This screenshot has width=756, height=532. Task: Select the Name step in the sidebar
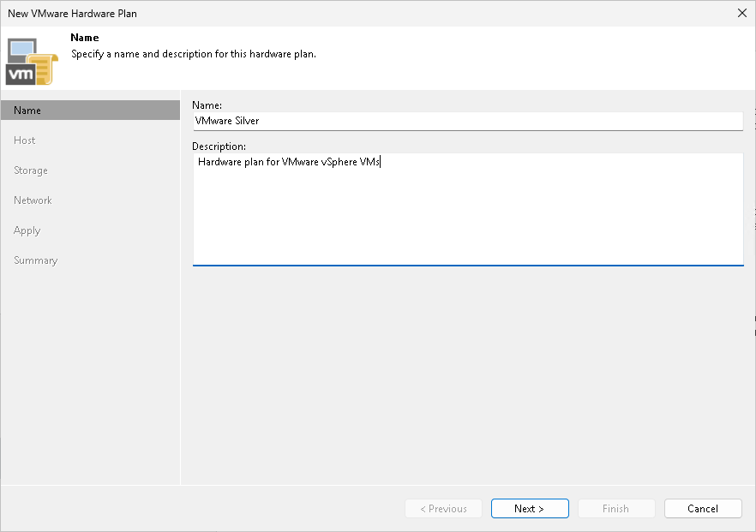(x=27, y=110)
